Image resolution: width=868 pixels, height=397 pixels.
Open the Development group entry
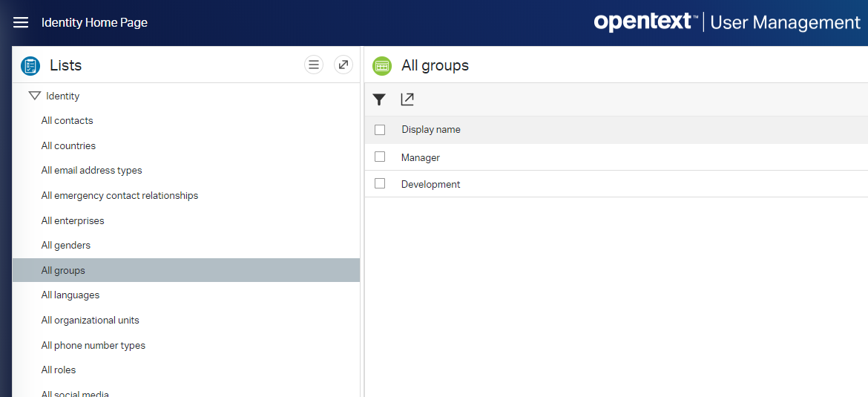[x=430, y=184]
